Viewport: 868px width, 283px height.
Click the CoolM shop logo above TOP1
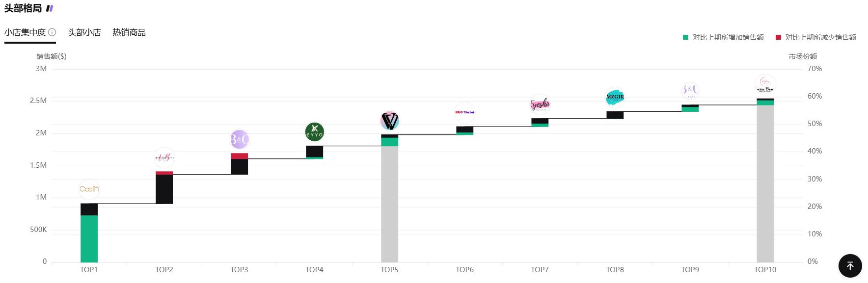coord(89,189)
